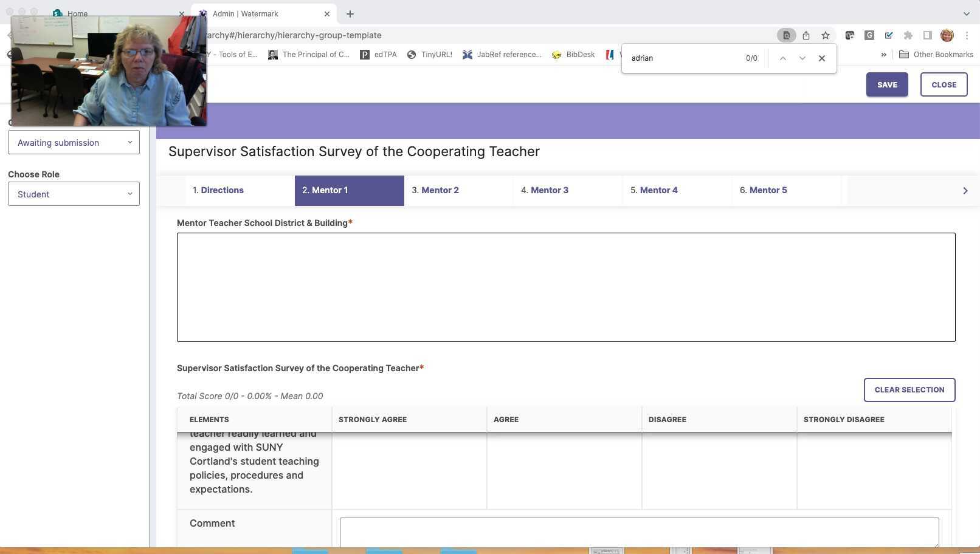The image size is (980, 554).
Task: Click the share page icon
Action: pos(806,35)
